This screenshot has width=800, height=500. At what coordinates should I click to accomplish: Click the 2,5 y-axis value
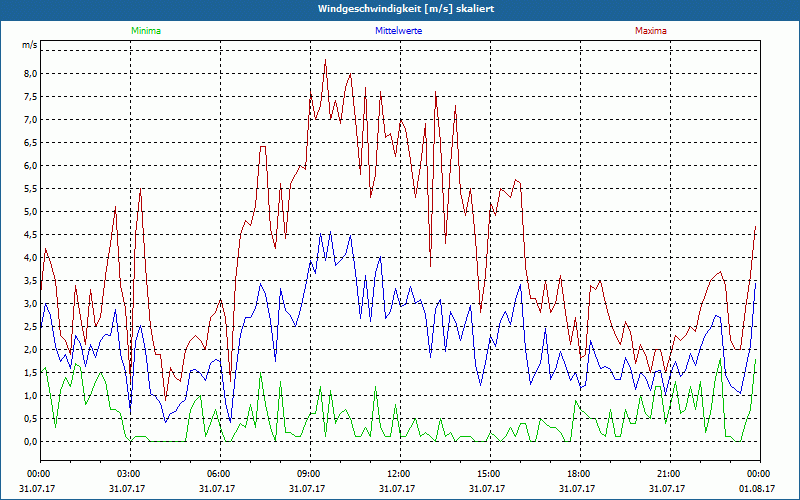click(31, 327)
